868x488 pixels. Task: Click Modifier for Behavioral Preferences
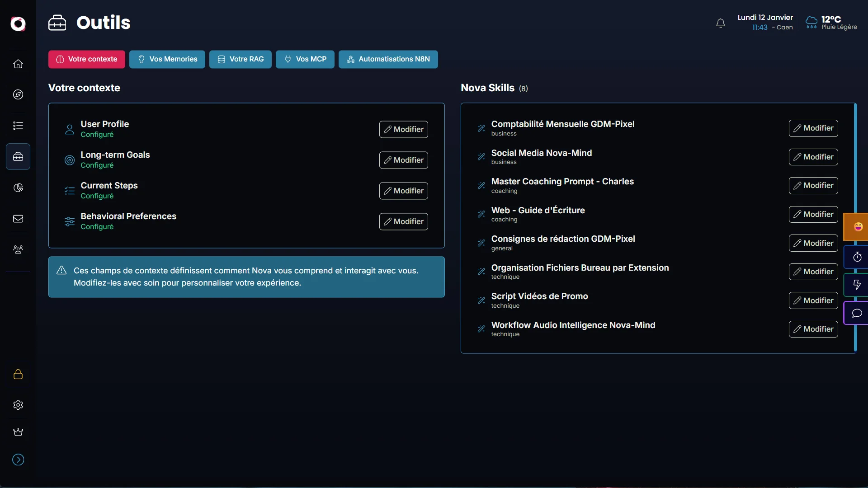403,221
